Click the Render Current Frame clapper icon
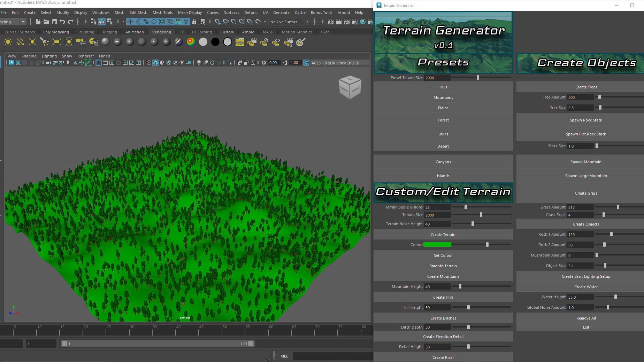Image resolution: width=644 pixels, height=362 pixels. 338,22
